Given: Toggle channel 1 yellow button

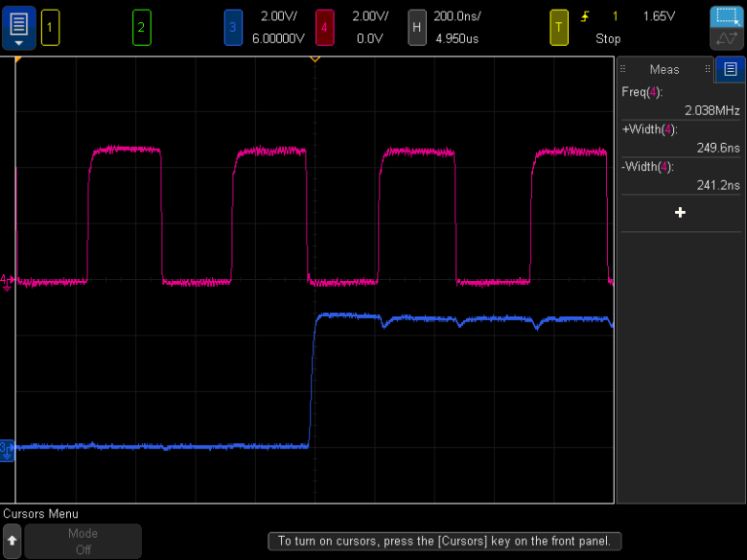Looking at the screenshot, I should (50, 27).
